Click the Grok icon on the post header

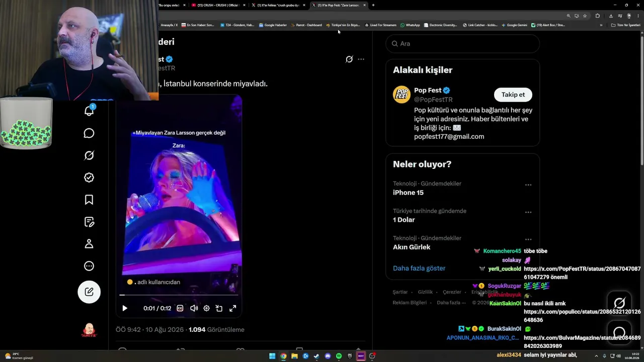(349, 59)
